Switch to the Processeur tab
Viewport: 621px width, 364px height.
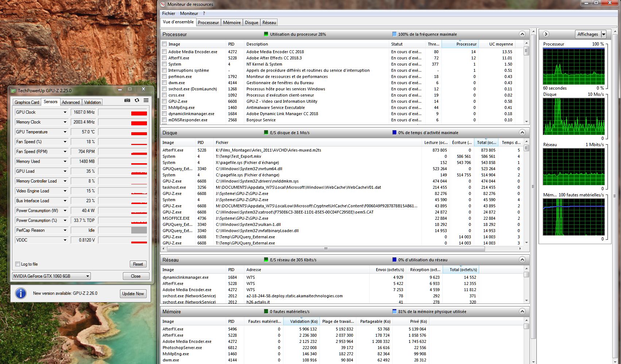coord(208,23)
